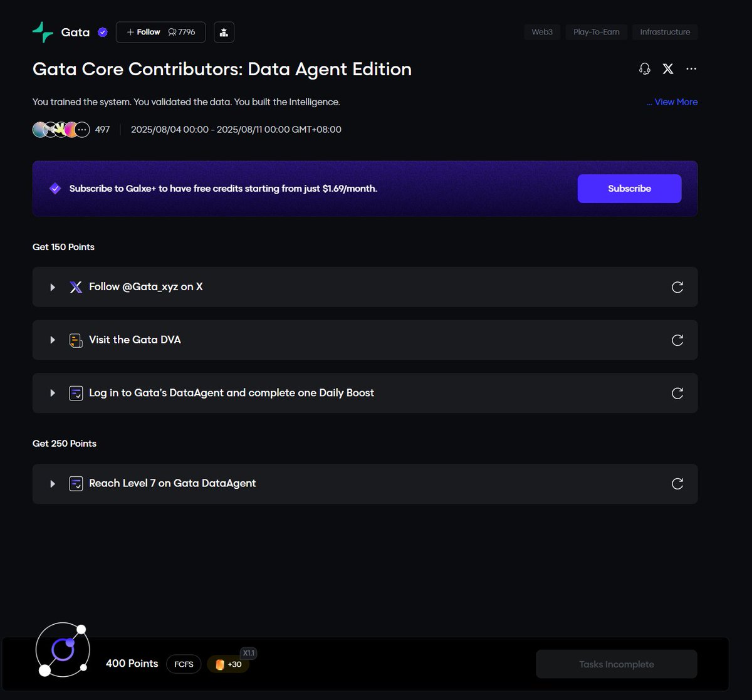Viewport: 752px width, 700px height.
Task: Click the X logo on Follow @Gata_xyz task
Action: pos(76,287)
